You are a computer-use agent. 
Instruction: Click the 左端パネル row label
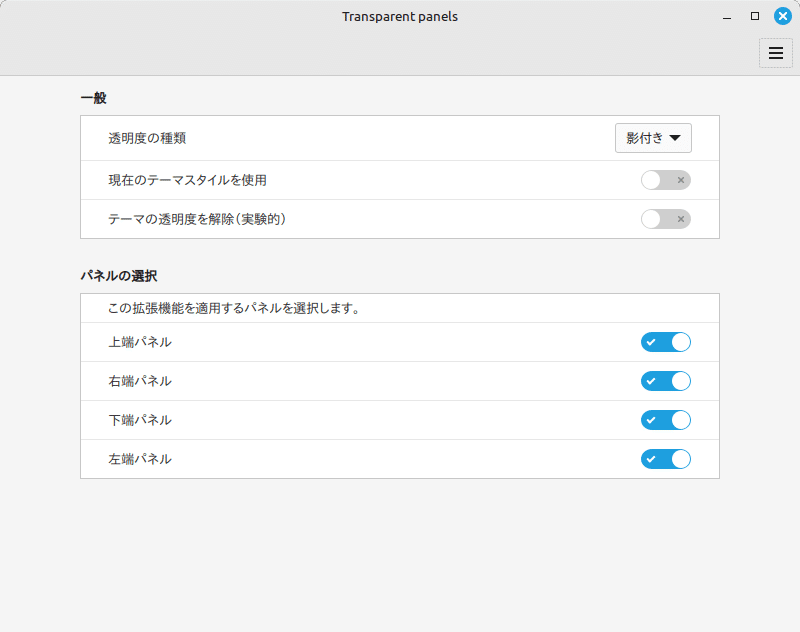(140, 459)
